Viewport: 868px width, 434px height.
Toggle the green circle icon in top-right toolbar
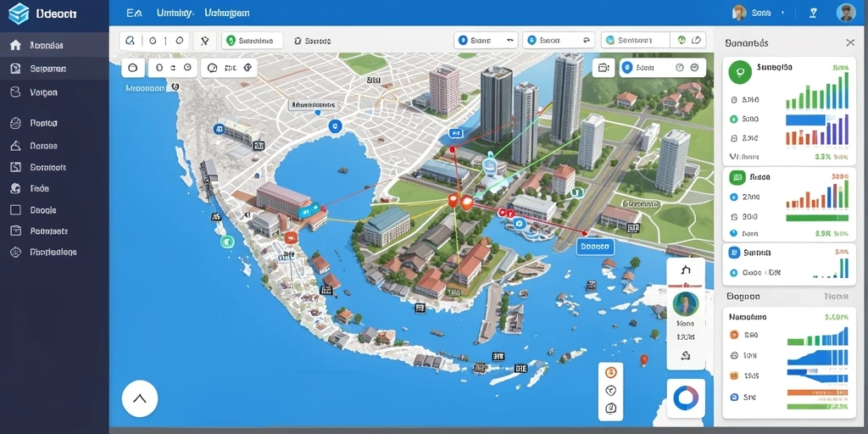point(682,41)
